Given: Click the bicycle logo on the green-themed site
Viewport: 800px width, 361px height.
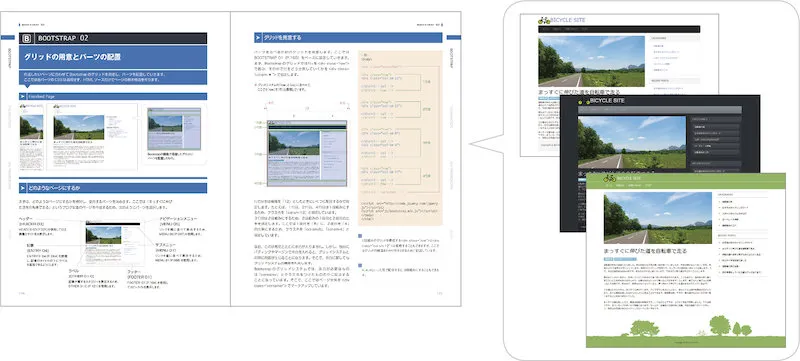Looking at the screenshot, I should 609,178.
